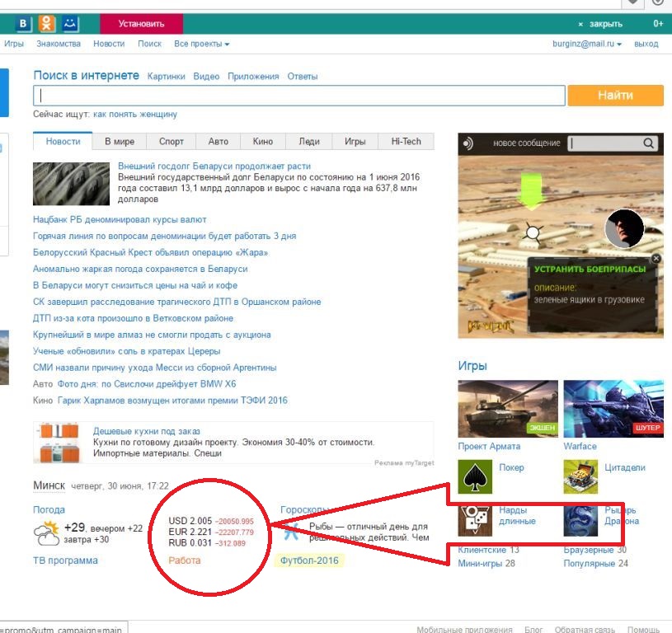Open the Погода weather link
672x633 pixels.
[x=49, y=509]
